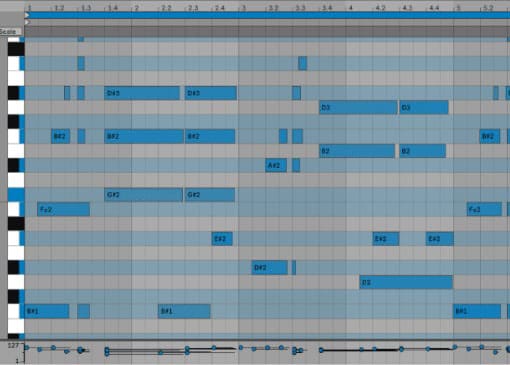Image resolution: width=510 pixels, height=365 pixels.
Task: Click ruler position 4
Action: pos(350,8)
